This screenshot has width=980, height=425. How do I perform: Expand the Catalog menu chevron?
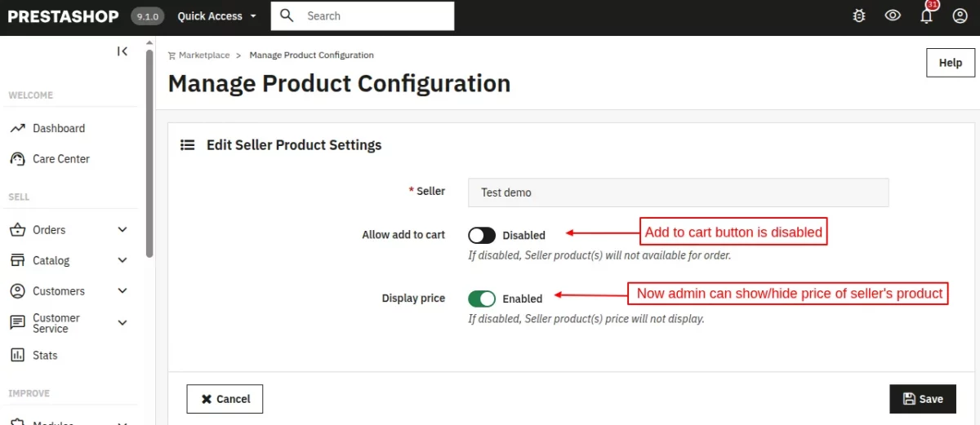122,260
